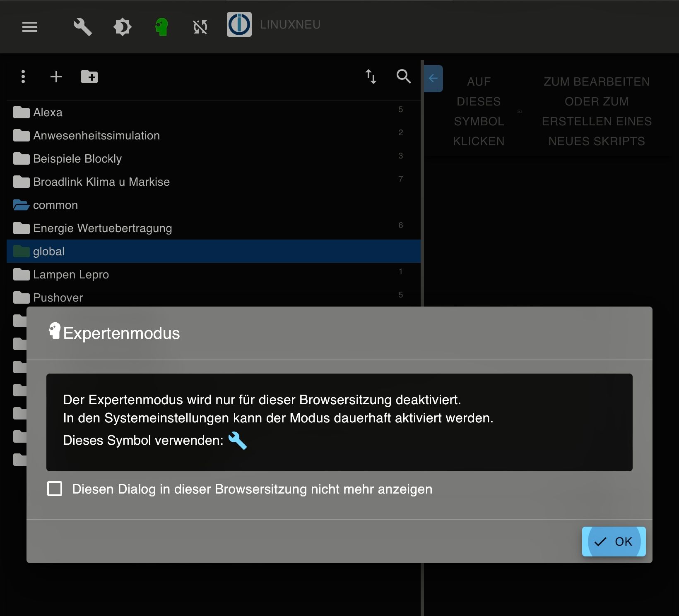Click the green global folder icon
679x616 pixels.
pos(22,251)
